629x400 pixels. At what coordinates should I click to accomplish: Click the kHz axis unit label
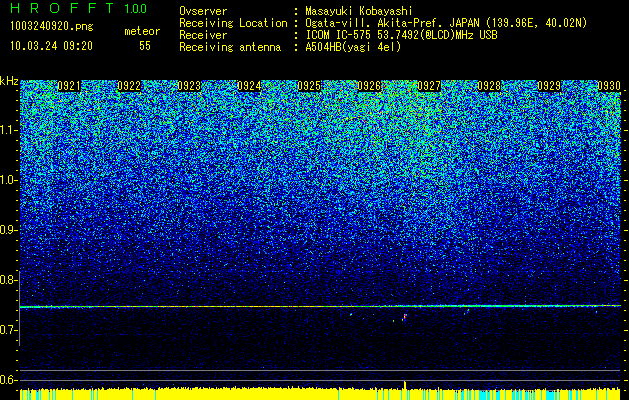[x=9, y=81]
